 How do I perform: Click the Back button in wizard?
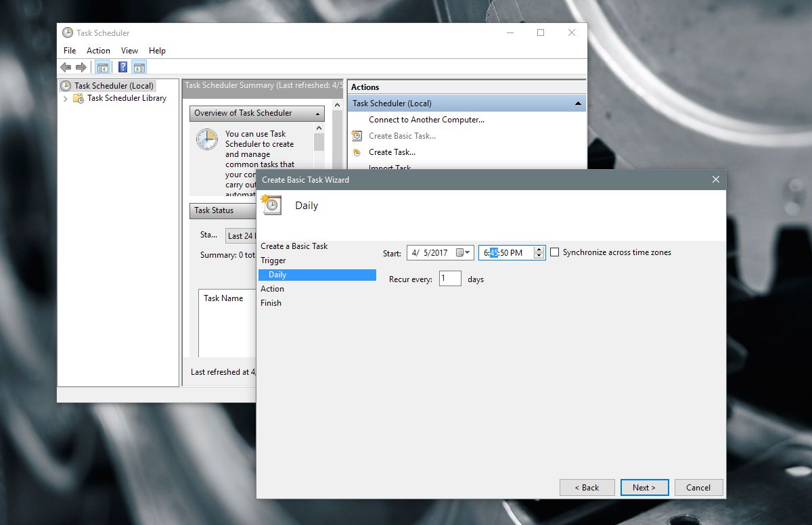[x=587, y=487]
